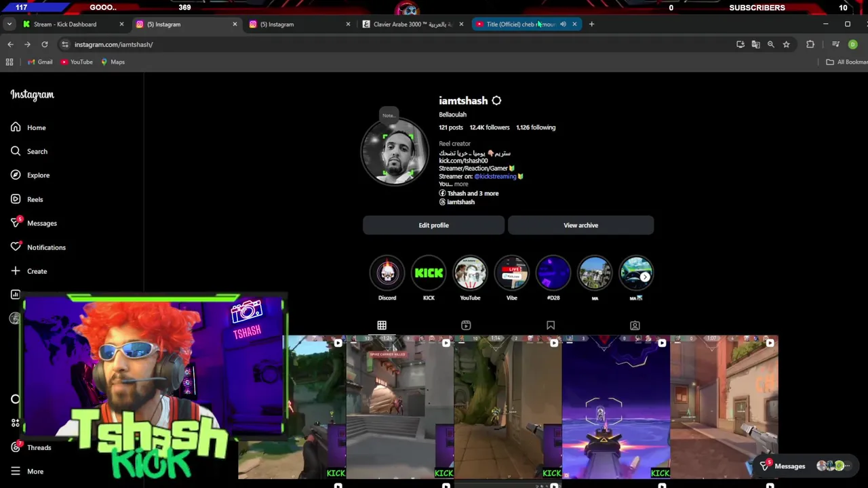The width and height of the screenshot is (868, 488).
Task: Open the KICK story highlight
Action: [x=429, y=273]
